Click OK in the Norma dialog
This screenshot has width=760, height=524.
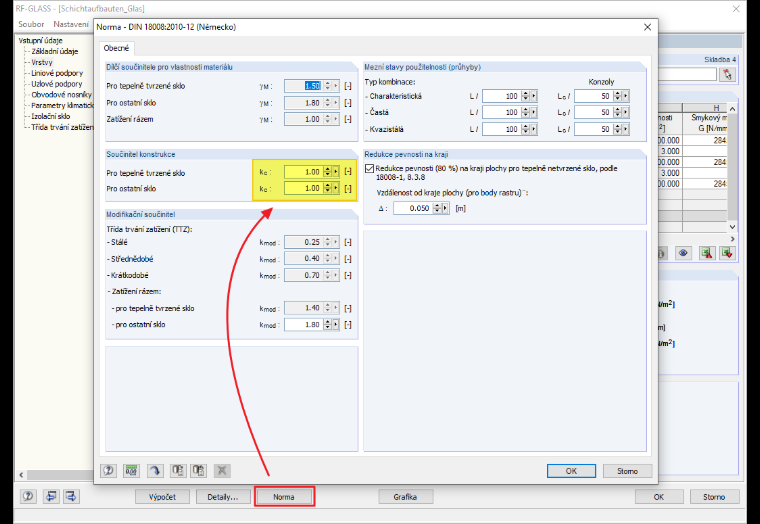[x=571, y=471]
